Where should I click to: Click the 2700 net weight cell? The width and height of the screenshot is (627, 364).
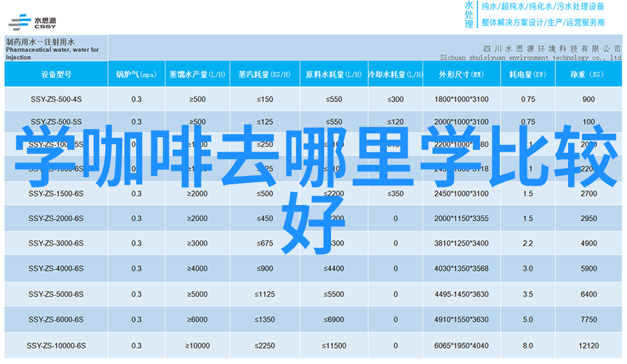[x=589, y=194]
